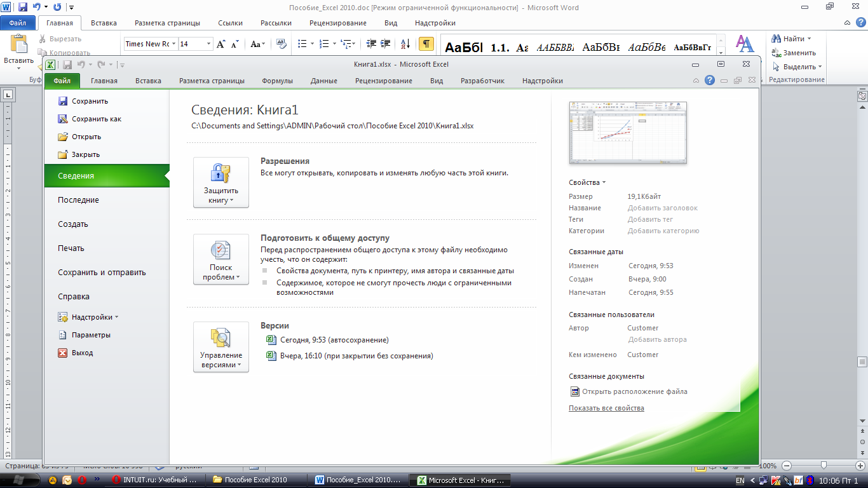Click Protect Workbook (Защитить книгу) dropdown button
This screenshot has width=868, height=488.
(x=221, y=182)
